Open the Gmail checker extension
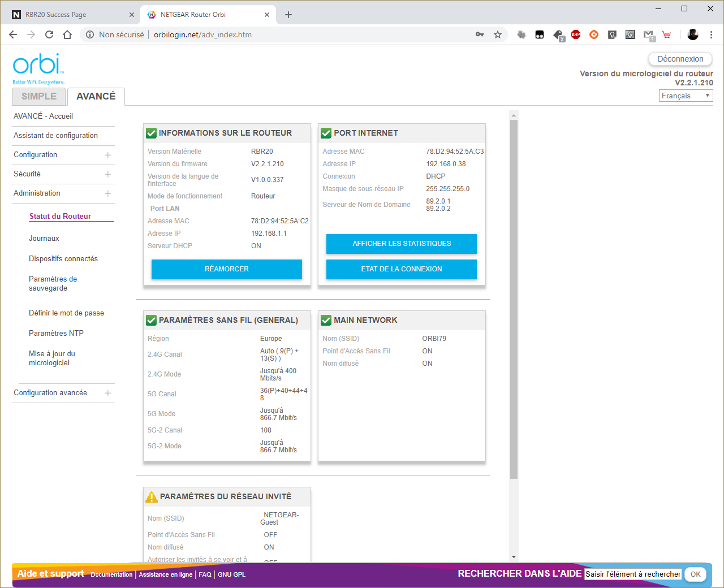The image size is (724, 588). coord(649,35)
